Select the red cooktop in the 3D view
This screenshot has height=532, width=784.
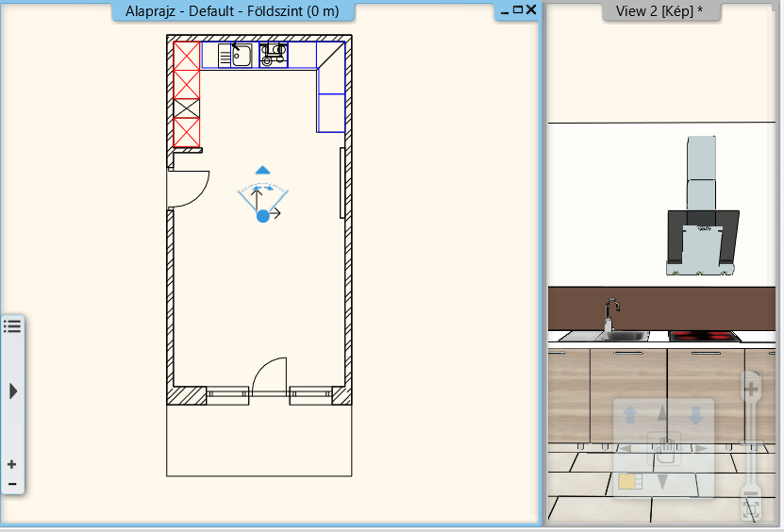[705, 336]
